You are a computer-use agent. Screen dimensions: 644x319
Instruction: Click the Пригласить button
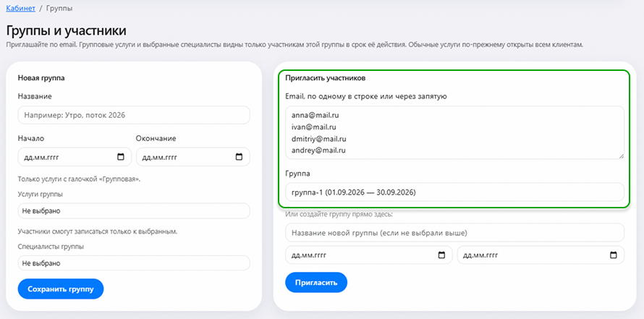(x=316, y=282)
